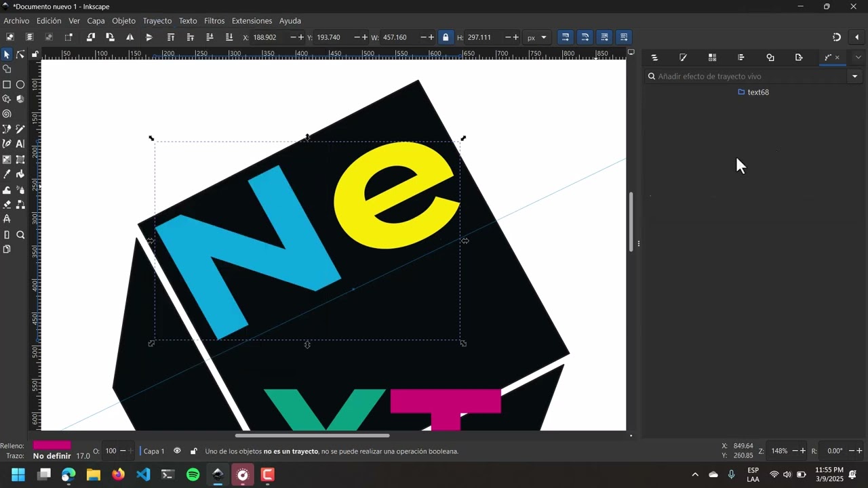The image size is (868, 488).
Task: Click the horizontal canvas scrollbar
Action: point(313,436)
